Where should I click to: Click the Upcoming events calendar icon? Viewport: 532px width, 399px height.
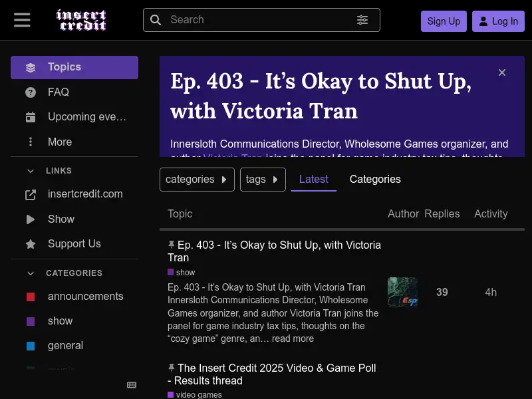tap(31, 117)
